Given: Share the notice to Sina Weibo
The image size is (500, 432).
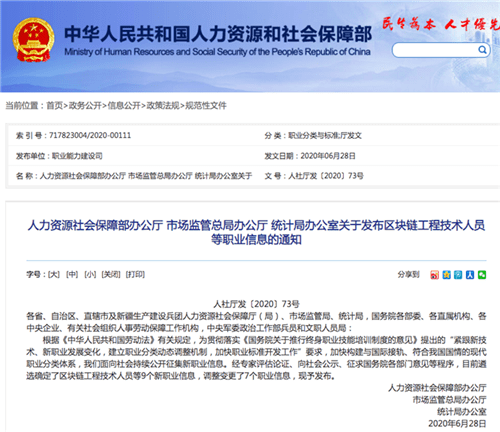Looking at the screenshot, I should (x=434, y=275).
